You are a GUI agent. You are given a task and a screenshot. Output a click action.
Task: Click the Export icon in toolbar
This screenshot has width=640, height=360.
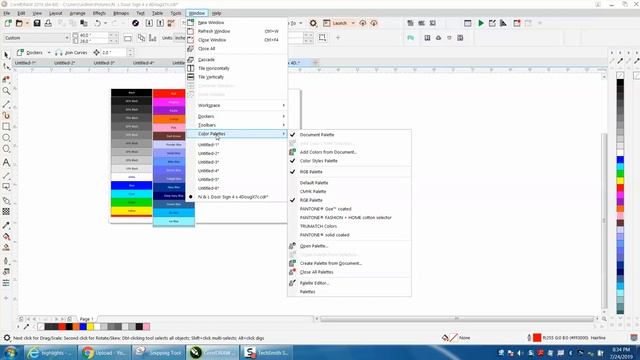(160, 23)
